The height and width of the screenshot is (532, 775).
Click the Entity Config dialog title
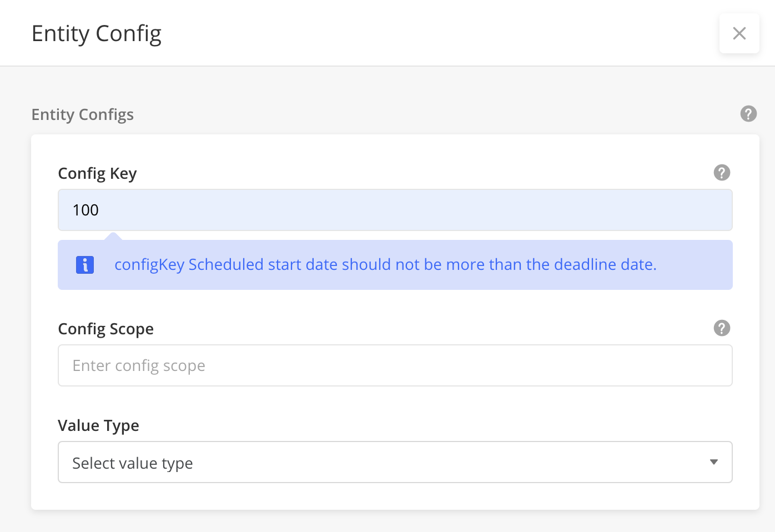tap(97, 34)
